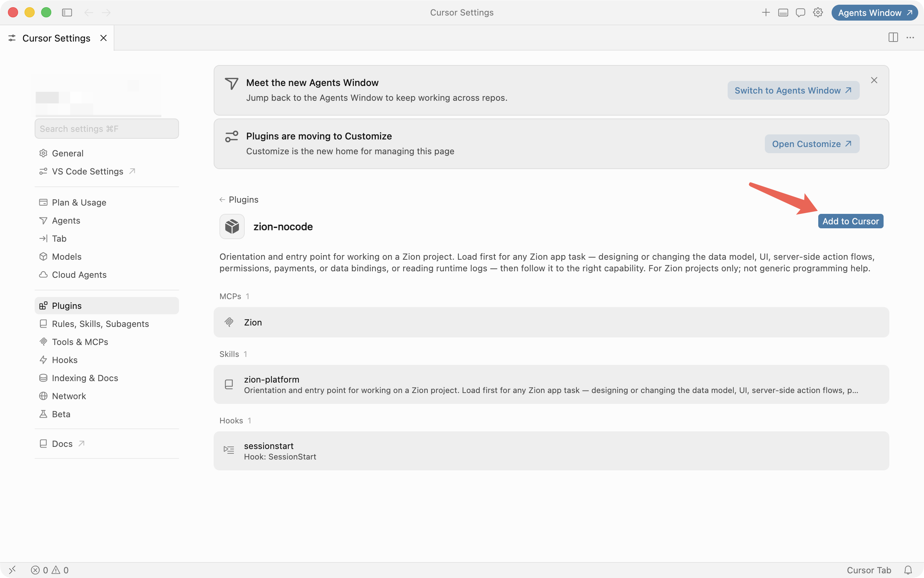924x578 pixels.
Task: Open VS Code Settings link
Action: tap(106, 171)
